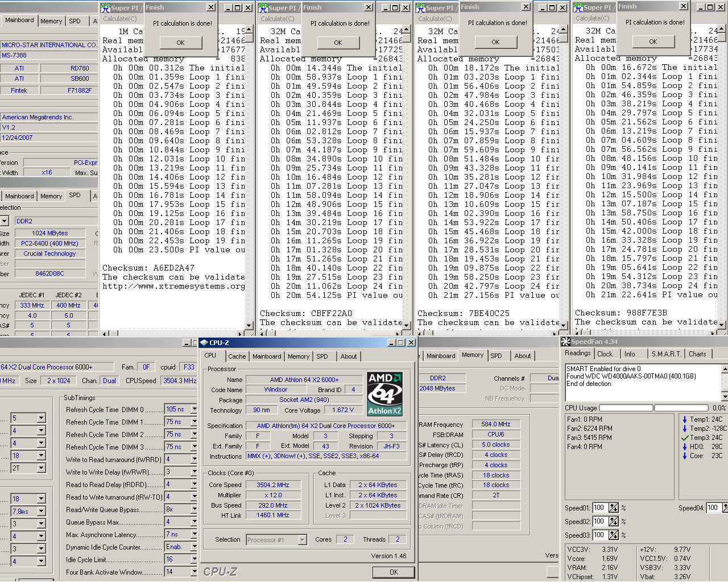Open the Read/Write Queue Bypass dropdown
This screenshot has height=582, width=728.
[194, 509]
